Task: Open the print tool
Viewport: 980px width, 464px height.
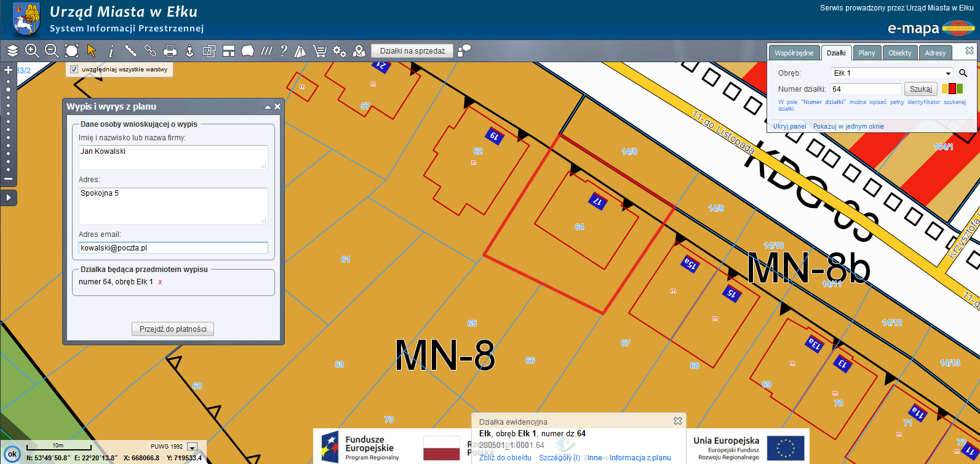Action: 170,51
